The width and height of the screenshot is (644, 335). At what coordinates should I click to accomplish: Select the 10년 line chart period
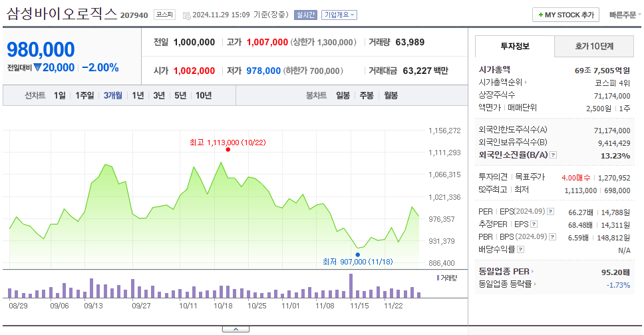click(204, 95)
